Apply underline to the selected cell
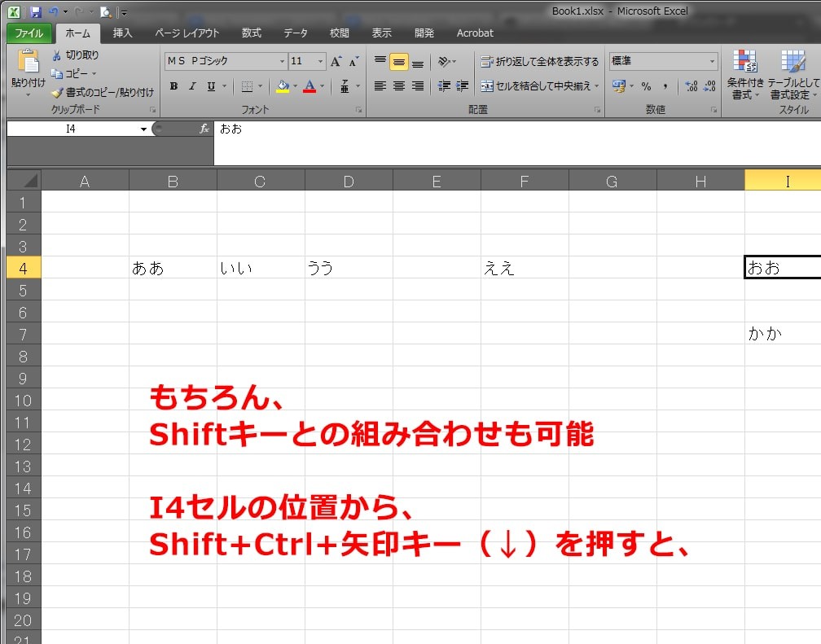The image size is (821, 644). pyautogui.click(x=210, y=85)
